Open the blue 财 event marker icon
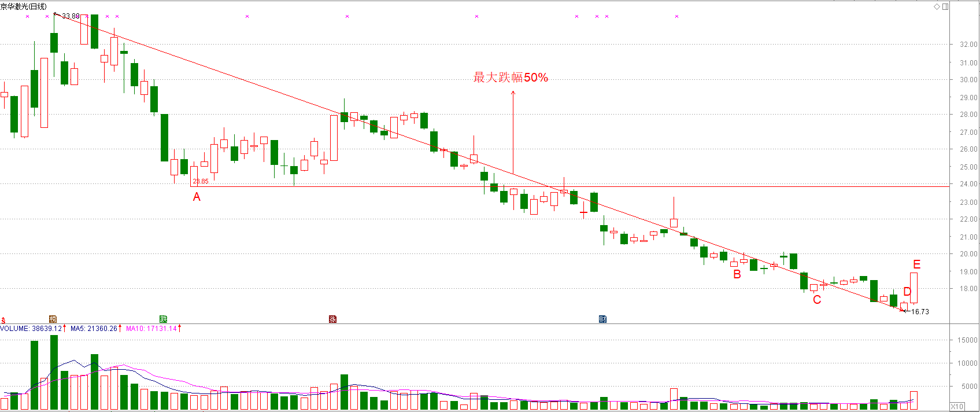Viewport: 980px width, 412px height. (602, 319)
